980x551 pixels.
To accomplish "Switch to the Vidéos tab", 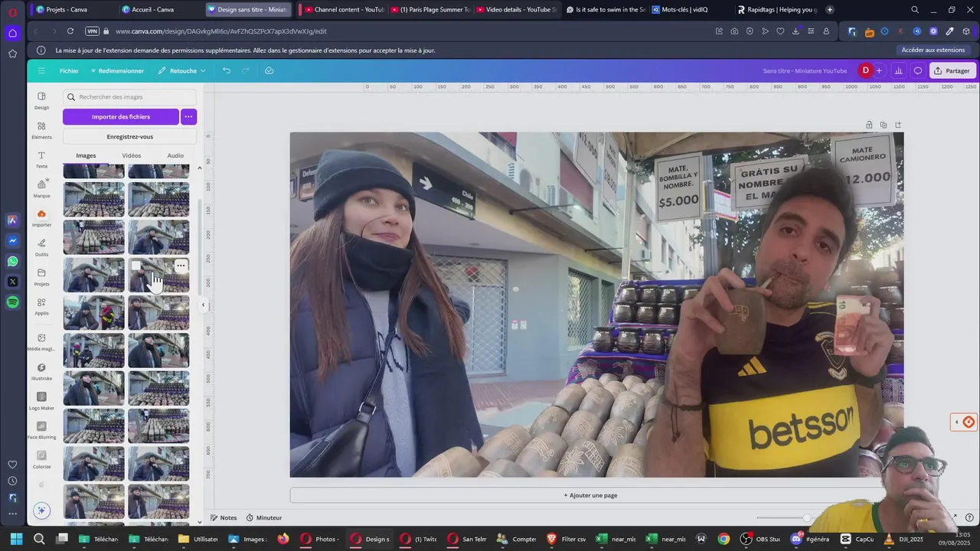I will pyautogui.click(x=132, y=155).
